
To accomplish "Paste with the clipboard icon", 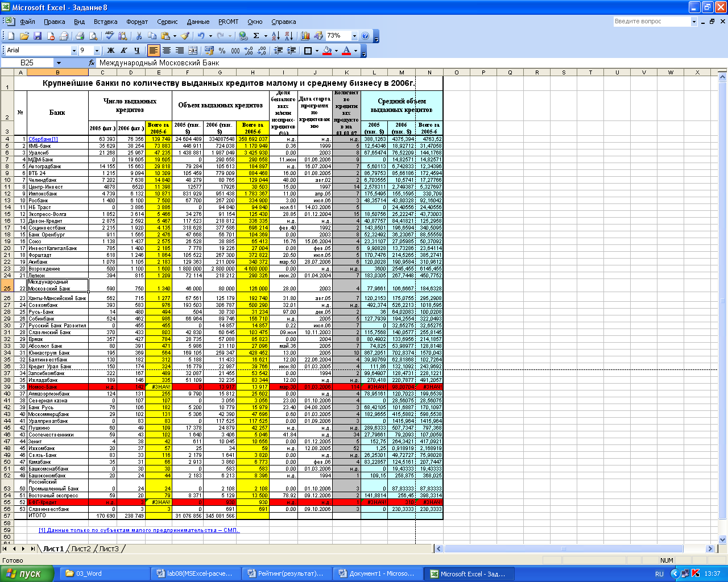I will (x=165, y=36).
